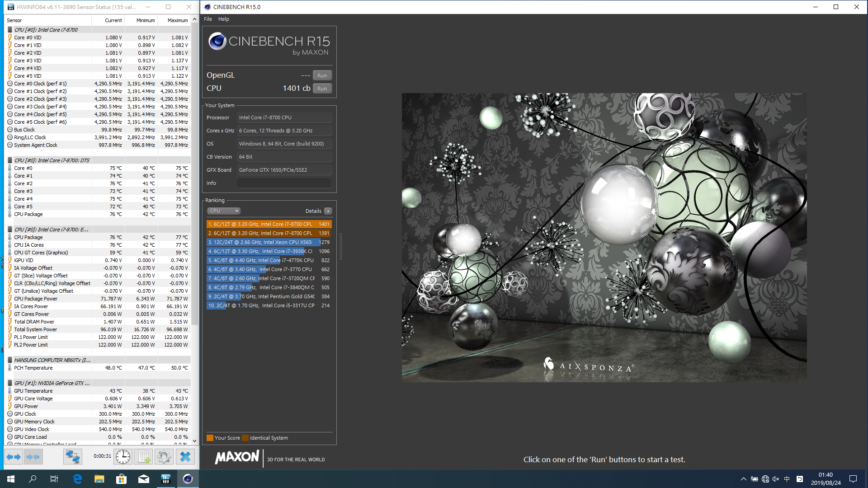Open the Help menu in Cinebench
The width and height of the screenshot is (868, 488).
click(x=224, y=19)
